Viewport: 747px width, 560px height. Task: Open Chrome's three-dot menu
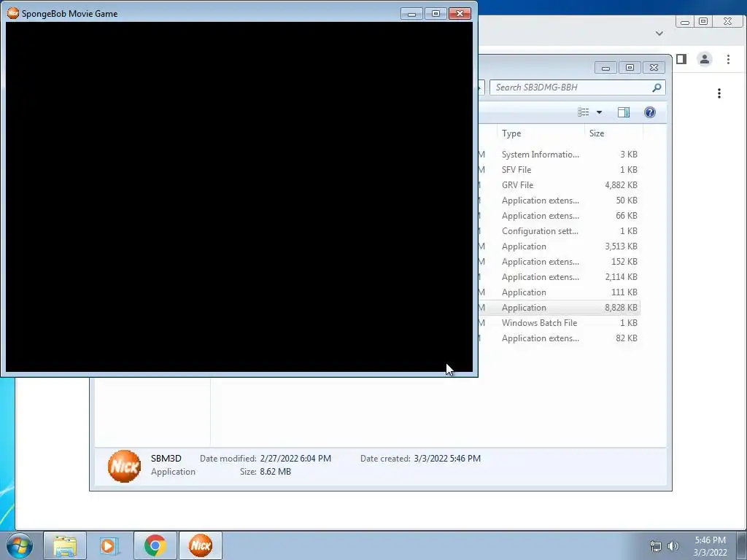pos(728,59)
